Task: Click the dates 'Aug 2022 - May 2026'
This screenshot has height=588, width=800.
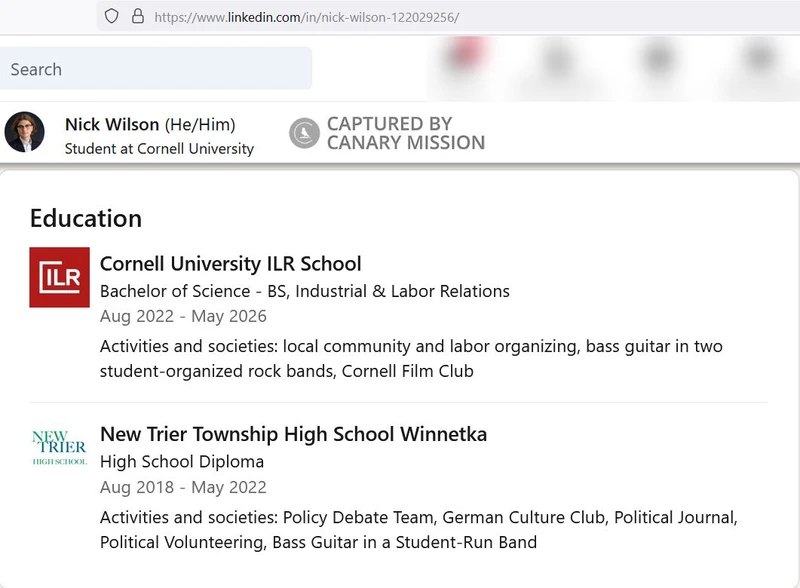Action: pyautogui.click(x=183, y=316)
